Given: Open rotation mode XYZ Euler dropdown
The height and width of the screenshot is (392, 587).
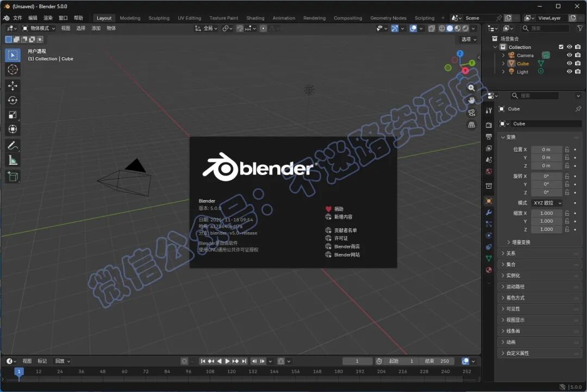Looking at the screenshot, I should click(x=547, y=203).
